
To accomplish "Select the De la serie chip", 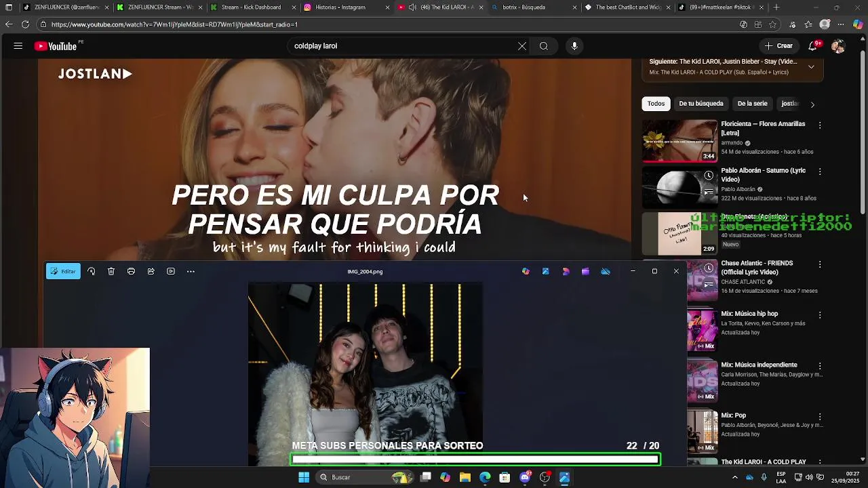I will click(x=752, y=104).
